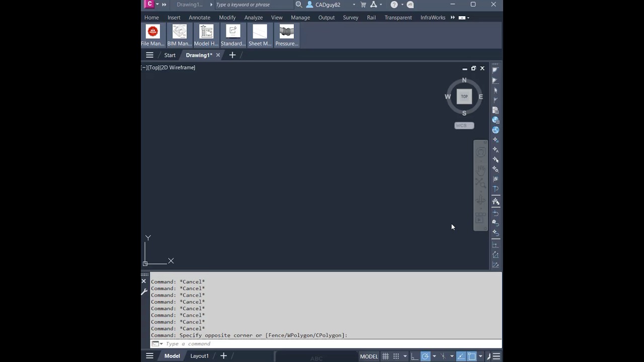The width and height of the screenshot is (644, 362).
Task: Open the Standard... ribbon tool
Action: (233, 35)
